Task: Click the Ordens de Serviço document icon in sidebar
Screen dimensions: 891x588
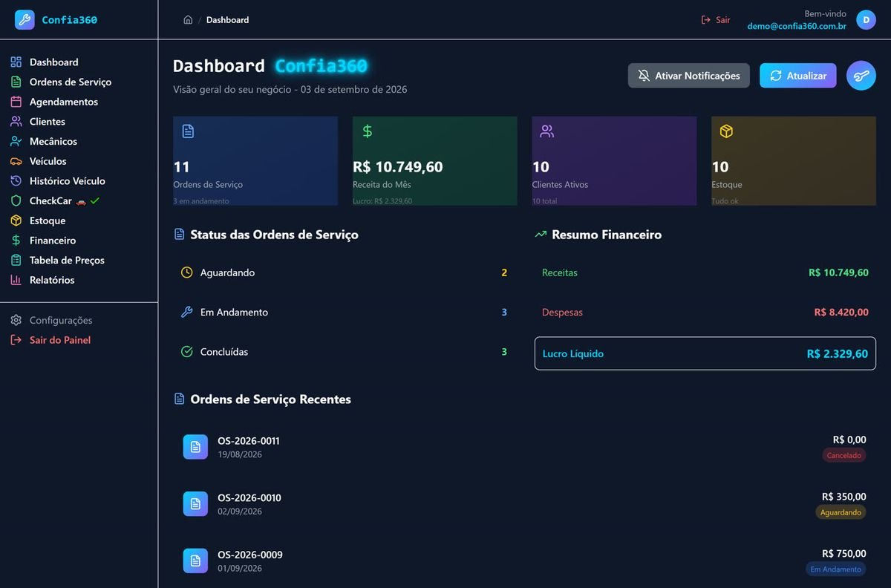Action: click(16, 82)
